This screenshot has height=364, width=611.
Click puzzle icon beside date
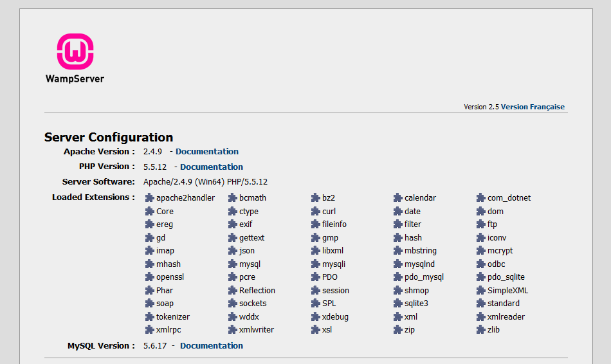click(x=398, y=211)
